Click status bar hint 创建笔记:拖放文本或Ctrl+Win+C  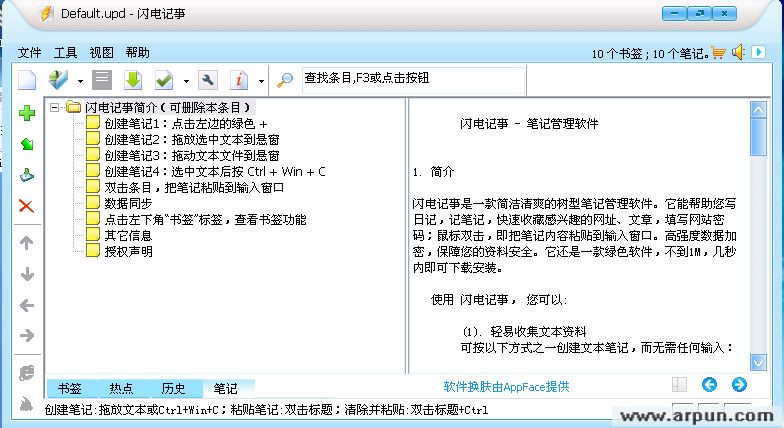tap(132, 410)
